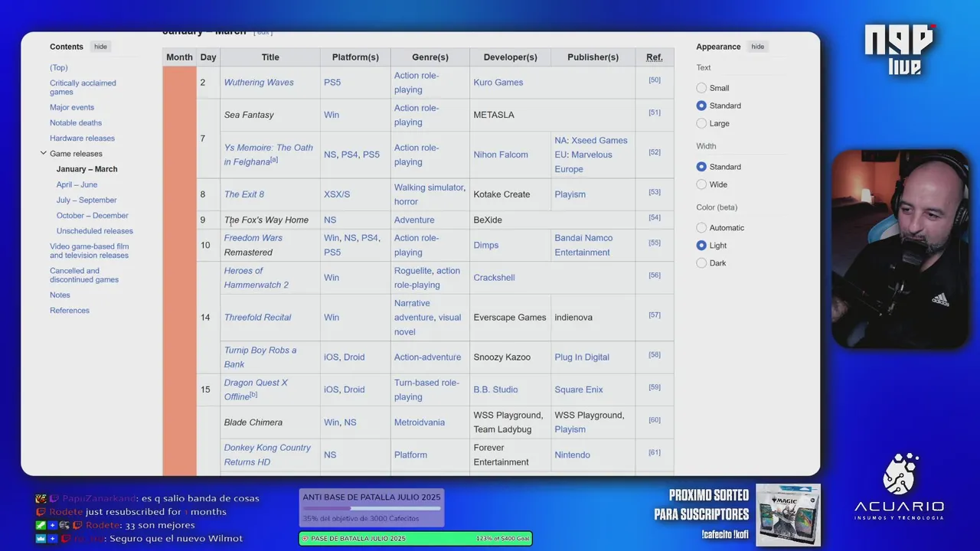Image resolution: width=980 pixels, height=551 pixels.
Task: Open Turnip Boy Robs a Bank link
Action: 260,357
